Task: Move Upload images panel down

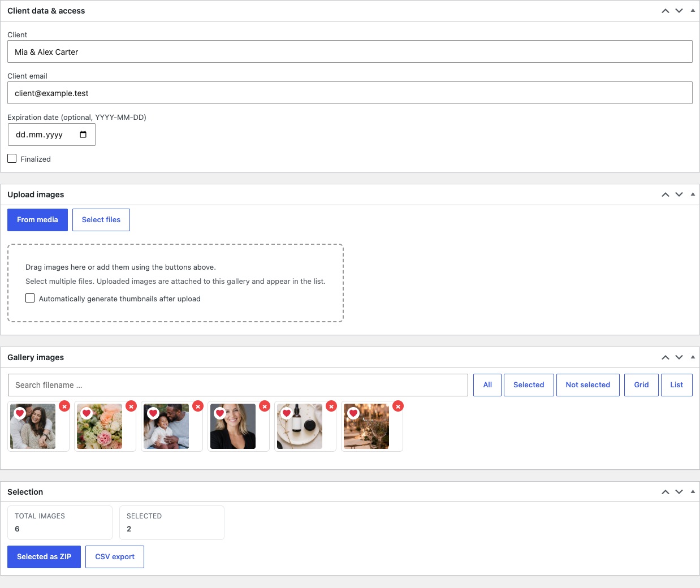Action: tap(679, 194)
